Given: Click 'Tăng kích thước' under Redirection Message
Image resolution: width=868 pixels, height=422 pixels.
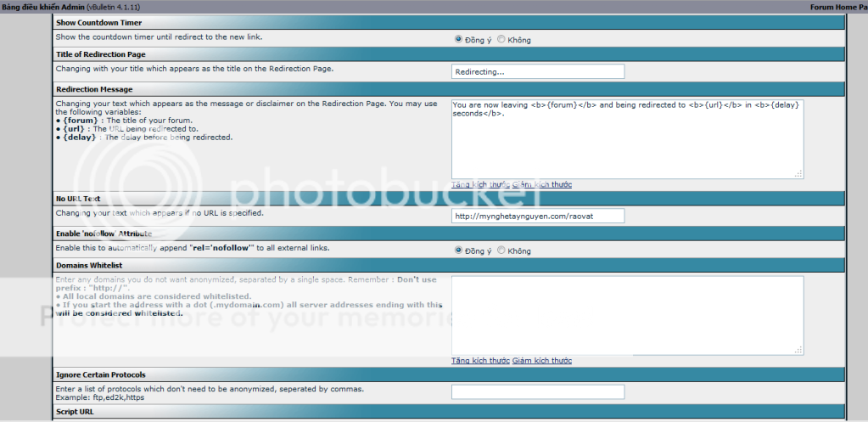Looking at the screenshot, I should pyautogui.click(x=480, y=184).
